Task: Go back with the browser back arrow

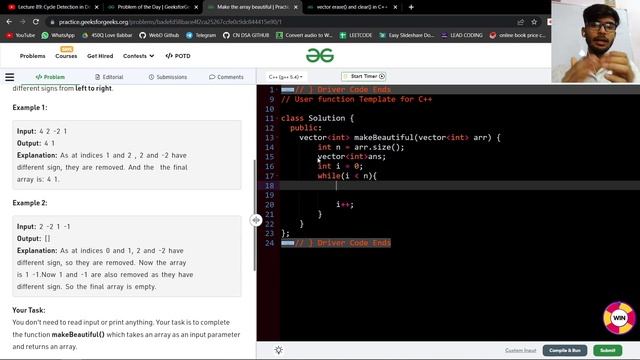Action: pos(9,22)
